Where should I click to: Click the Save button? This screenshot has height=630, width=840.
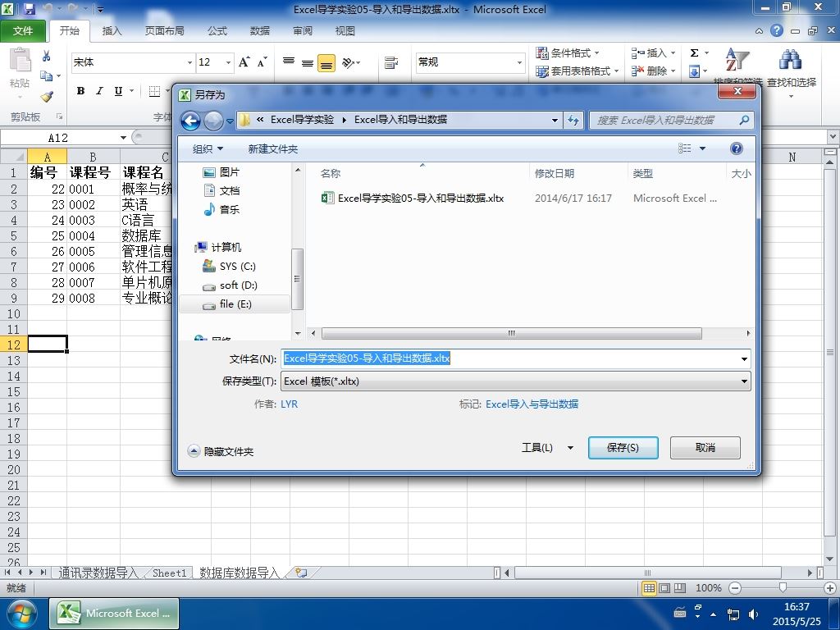coord(623,448)
